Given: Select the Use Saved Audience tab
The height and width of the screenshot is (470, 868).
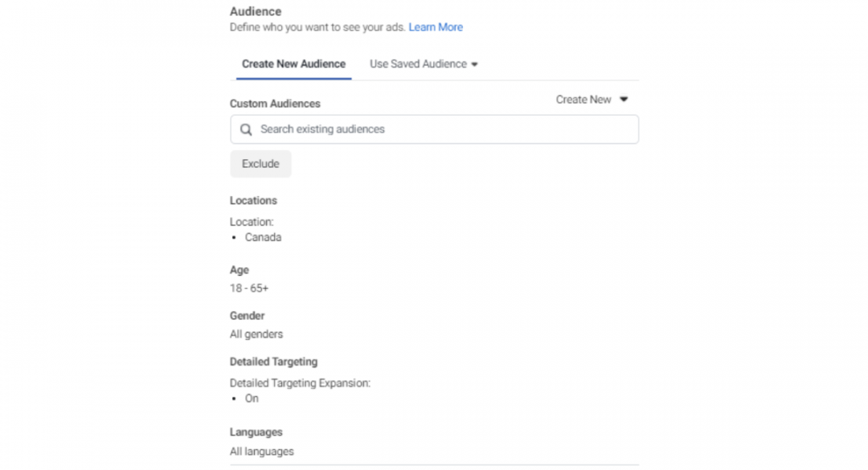Looking at the screenshot, I should pos(418,64).
